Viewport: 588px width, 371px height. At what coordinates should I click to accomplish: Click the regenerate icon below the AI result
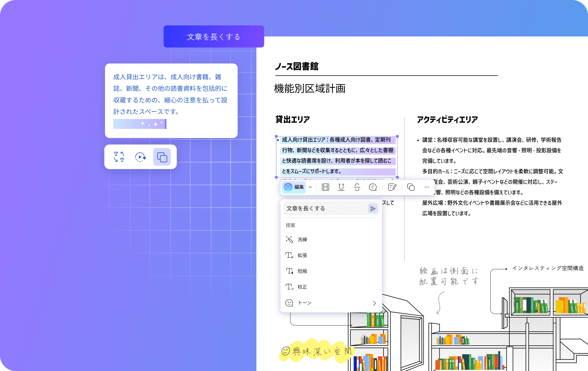[x=140, y=157]
